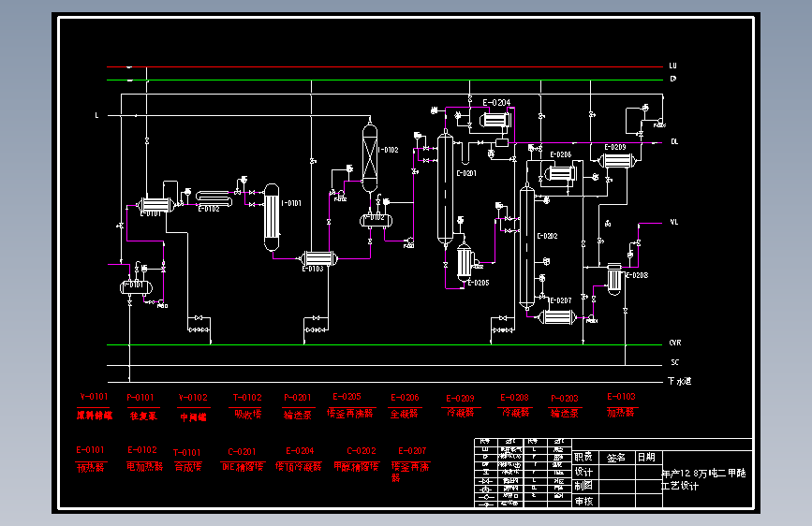Click the legend name 全凝器
This screenshot has width=812, height=526.
pyautogui.click(x=404, y=413)
